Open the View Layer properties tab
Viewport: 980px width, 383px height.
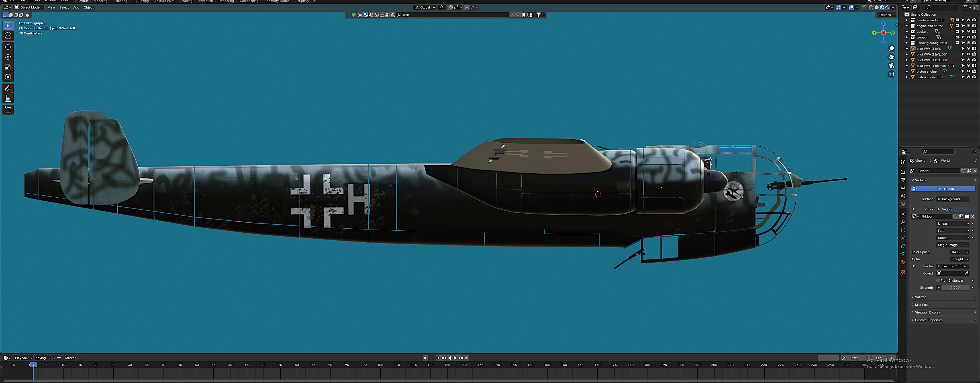(x=903, y=188)
